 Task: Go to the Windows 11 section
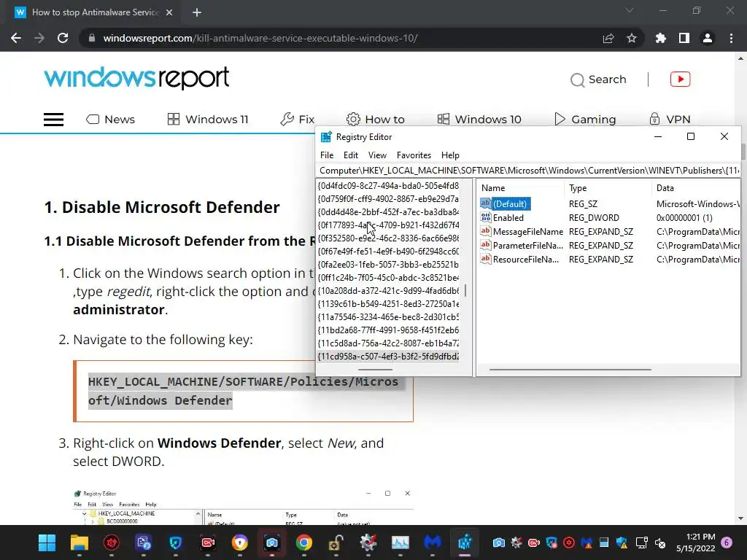pos(208,119)
